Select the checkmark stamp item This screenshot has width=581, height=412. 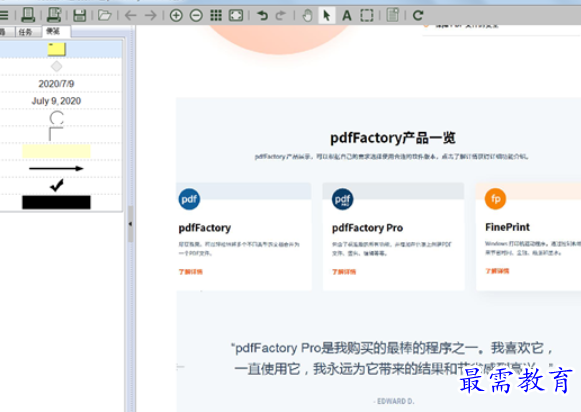point(57,185)
